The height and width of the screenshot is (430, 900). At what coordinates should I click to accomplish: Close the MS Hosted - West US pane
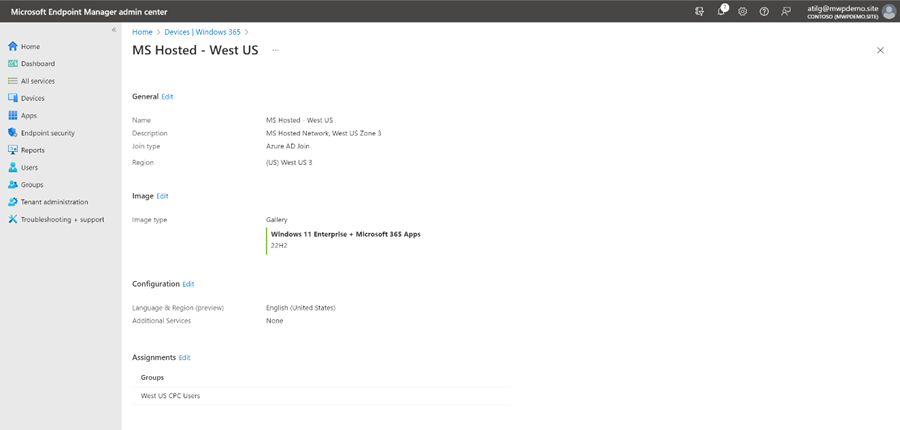pos(880,51)
